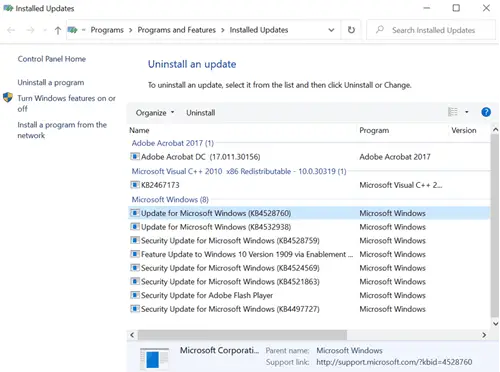Click vertical scrollbar up arrow
The image size is (500, 372).
pyautogui.click(x=495, y=129)
